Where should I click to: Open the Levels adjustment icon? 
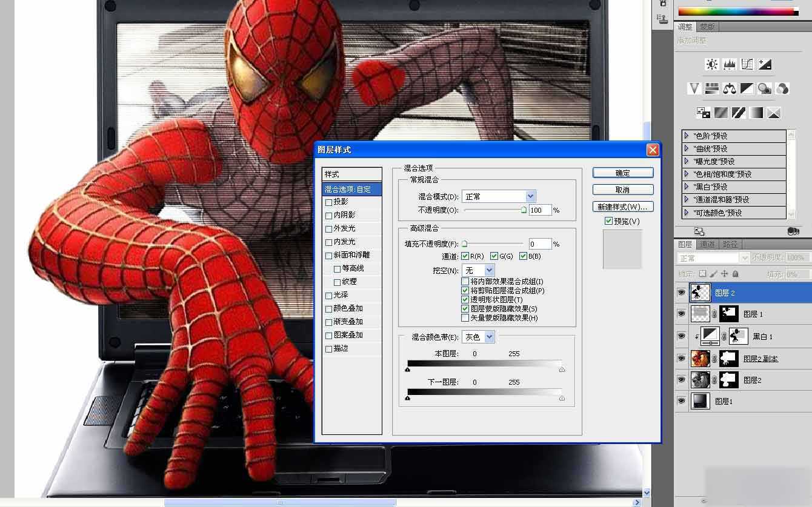[730, 64]
